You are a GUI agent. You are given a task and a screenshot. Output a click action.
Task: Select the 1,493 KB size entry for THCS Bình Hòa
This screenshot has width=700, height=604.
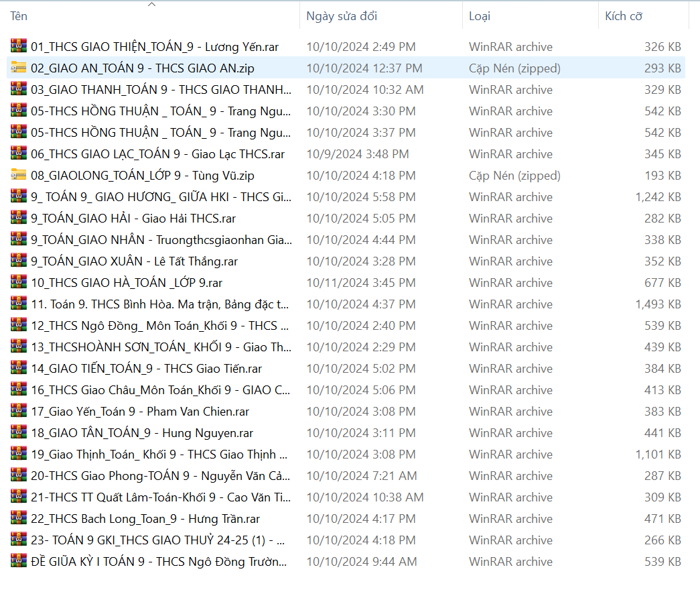point(658,304)
